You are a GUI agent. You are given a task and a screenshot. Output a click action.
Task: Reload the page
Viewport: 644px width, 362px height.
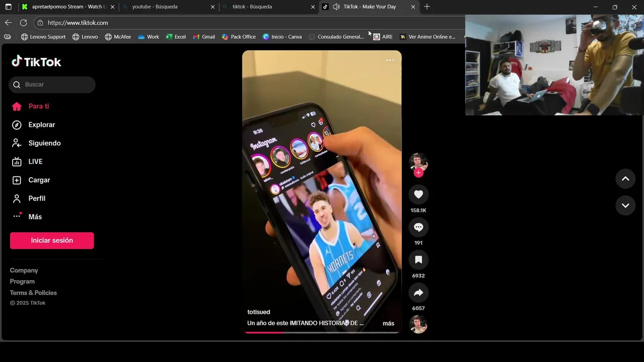pos(23,23)
